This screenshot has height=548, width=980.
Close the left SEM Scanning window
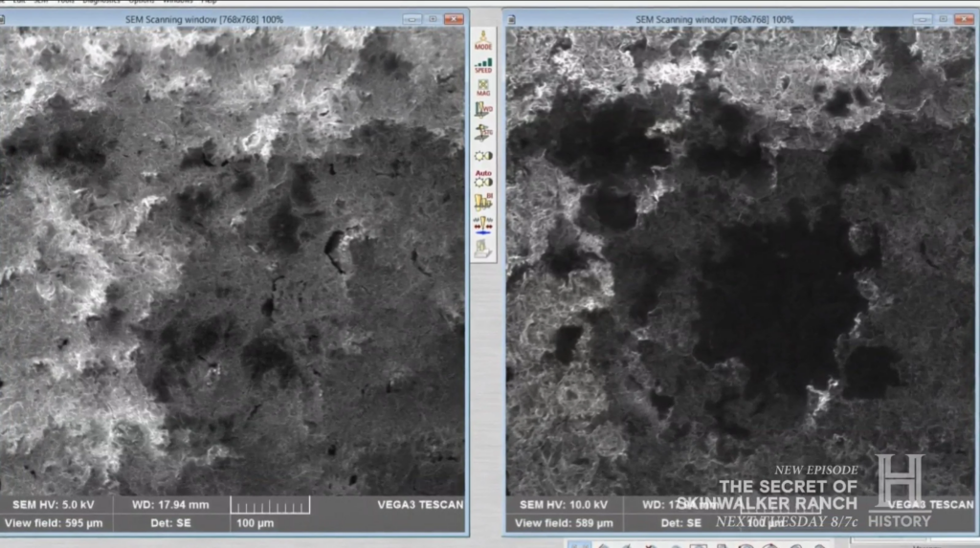(x=454, y=19)
